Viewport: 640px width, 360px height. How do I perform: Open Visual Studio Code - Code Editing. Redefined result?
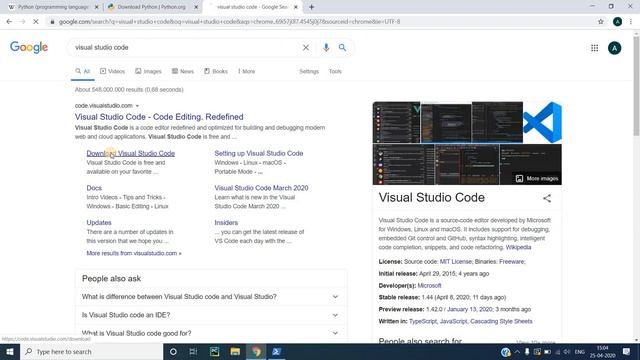[159, 117]
